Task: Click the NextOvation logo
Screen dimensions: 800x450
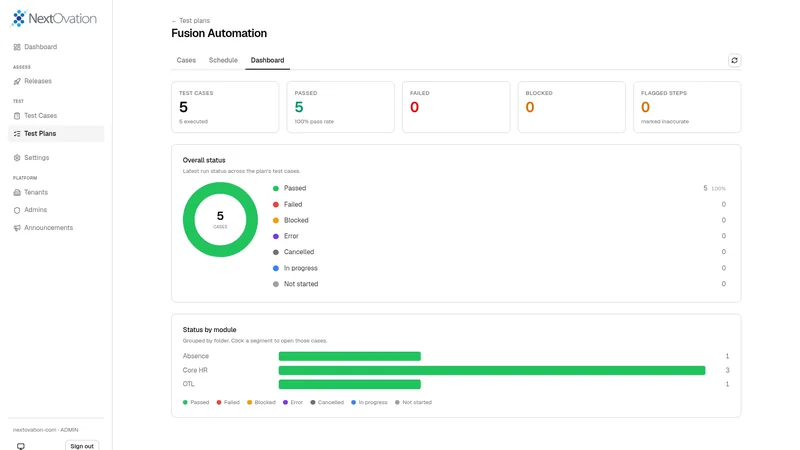Action: [54, 18]
